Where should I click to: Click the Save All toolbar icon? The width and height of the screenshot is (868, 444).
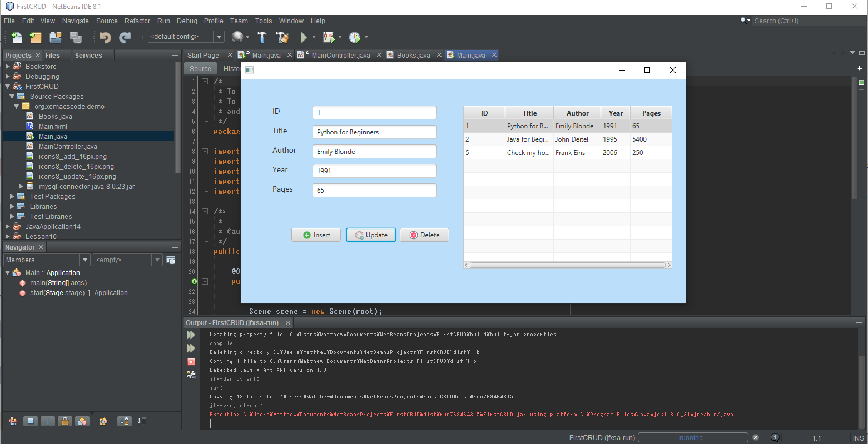pos(76,37)
